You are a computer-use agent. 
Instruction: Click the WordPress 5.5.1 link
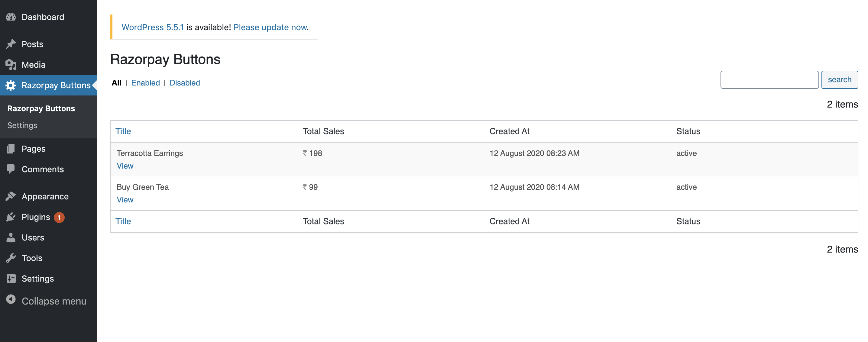tap(153, 27)
